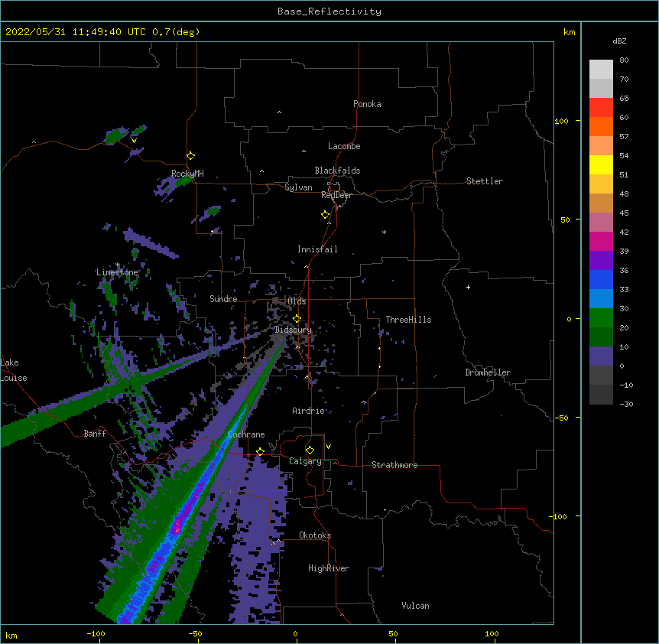Pick the green 20–30 dBZ legend swatch
Image resolution: width=659 pixels, height=644 pixels.
pos(601,318)
